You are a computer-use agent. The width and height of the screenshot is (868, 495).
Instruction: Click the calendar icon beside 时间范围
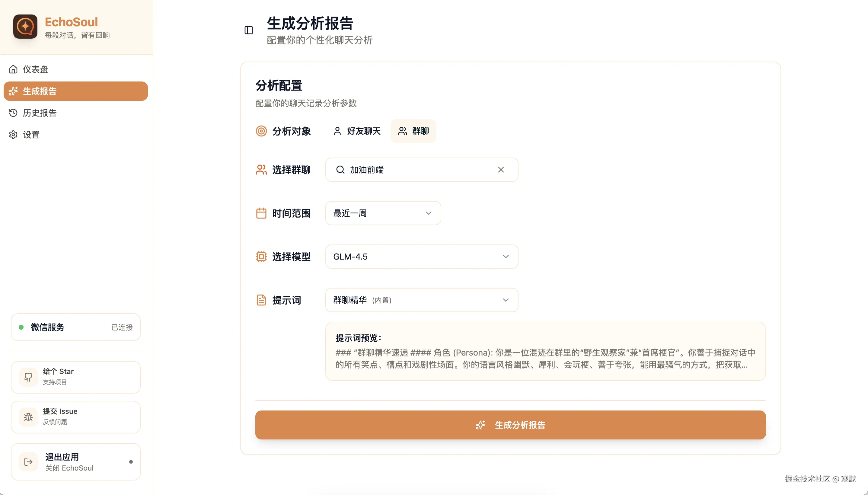click(x=261, y=213)
